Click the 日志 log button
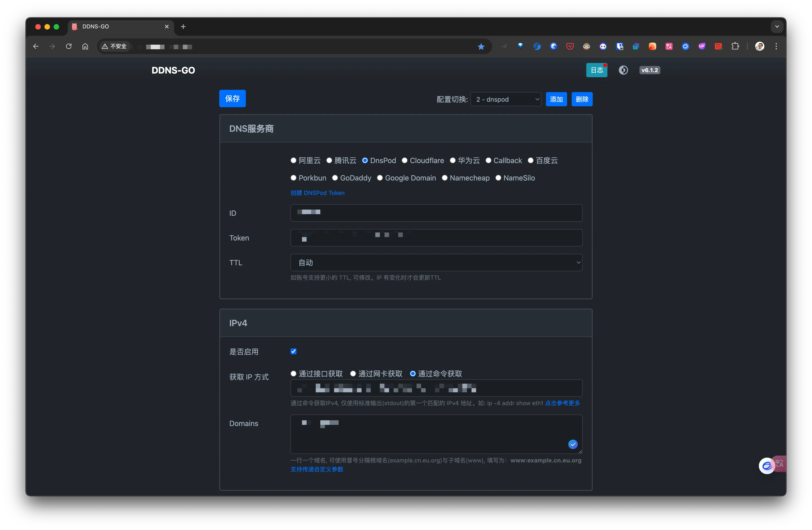Screen dimensions: 812x530 click(x=596, y=70)
